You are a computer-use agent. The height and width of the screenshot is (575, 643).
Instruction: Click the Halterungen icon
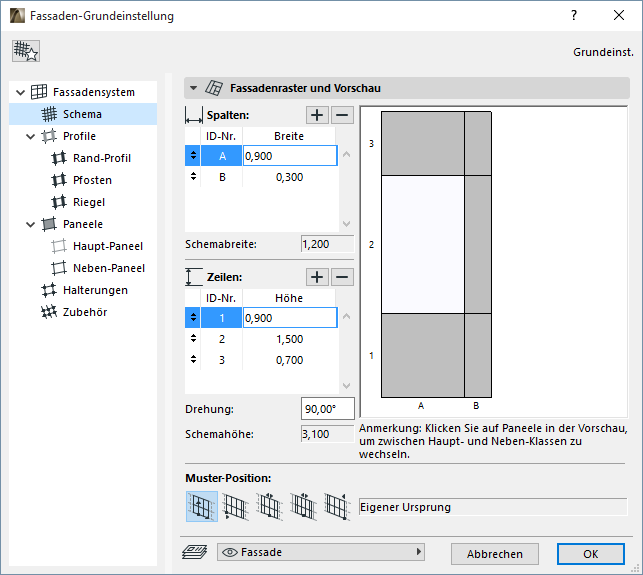click(49, 290)
